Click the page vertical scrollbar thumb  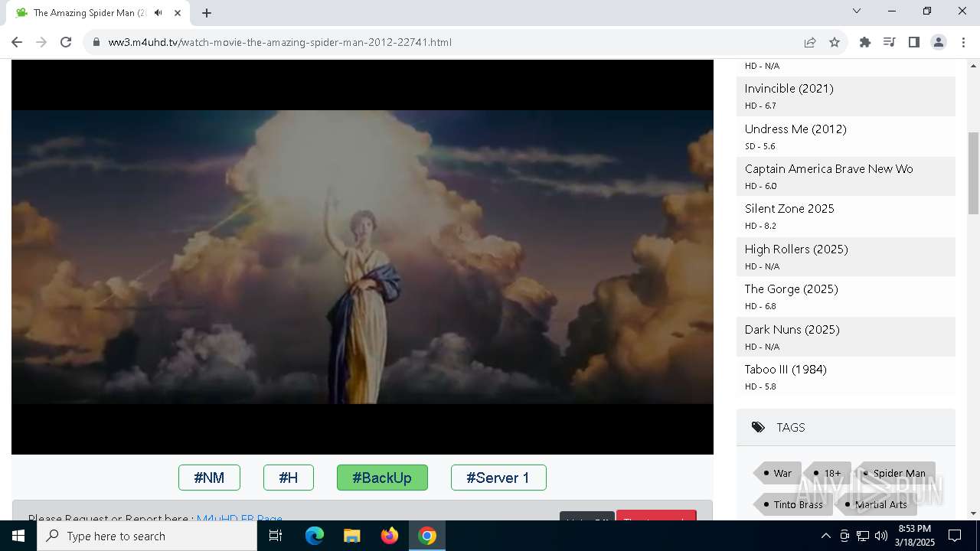point(973,173)
